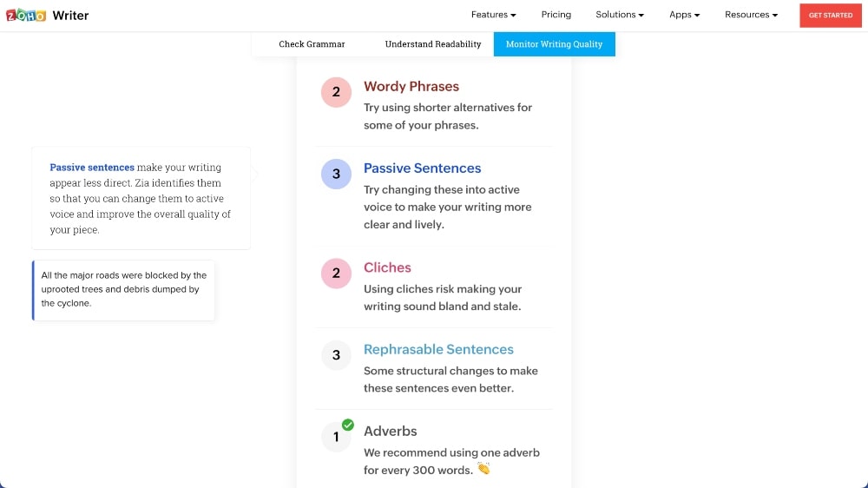Switch to the Check Grammar tab
The width and height of the screenshot is (868, 488).
(x=312, y=44)
